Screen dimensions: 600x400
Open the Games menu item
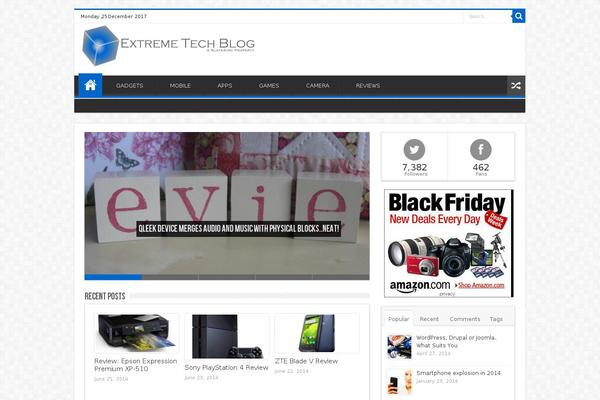point(269,86)
